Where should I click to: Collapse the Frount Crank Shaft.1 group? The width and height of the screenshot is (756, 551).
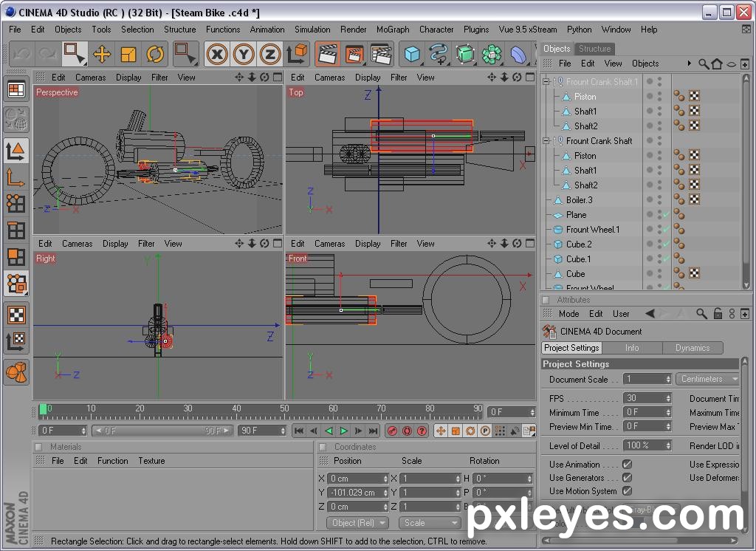546,82
